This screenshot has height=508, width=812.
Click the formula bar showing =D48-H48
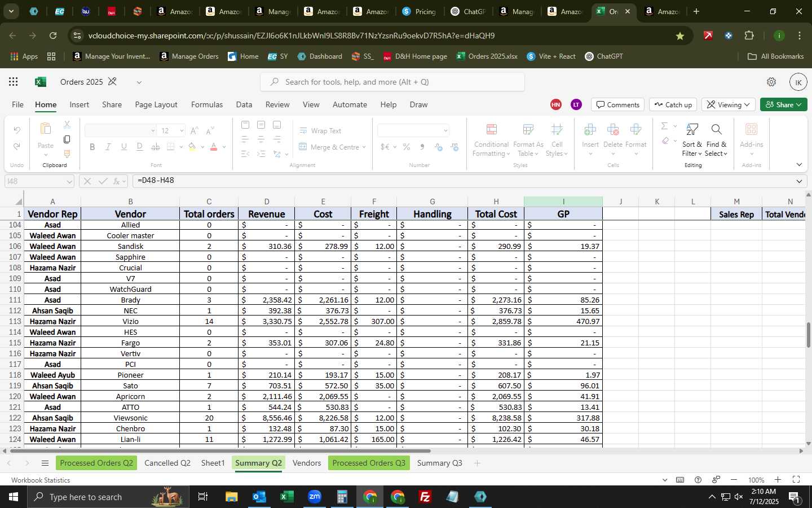(462, 181)
